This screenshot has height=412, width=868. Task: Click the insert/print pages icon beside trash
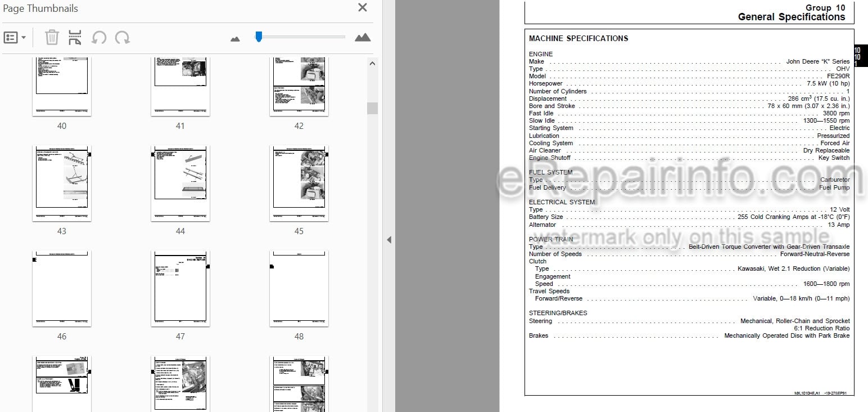coord(75,38)
